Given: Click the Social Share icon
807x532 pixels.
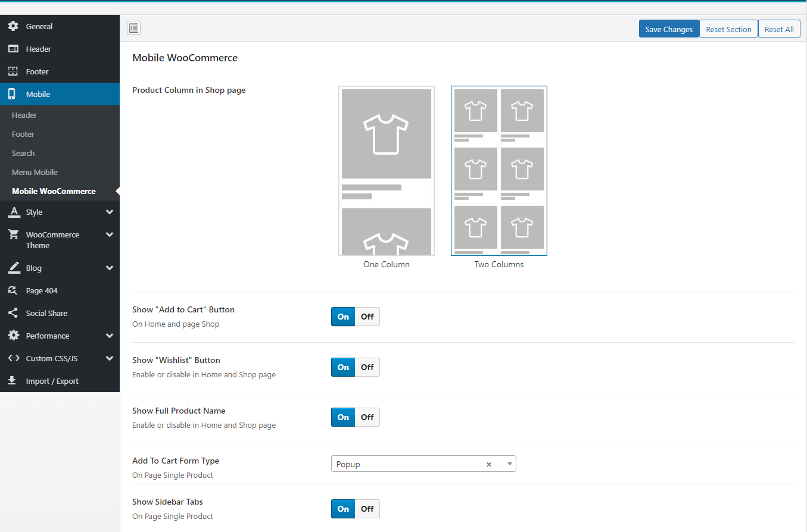Looking at the screenshot, I should [13, 313].
